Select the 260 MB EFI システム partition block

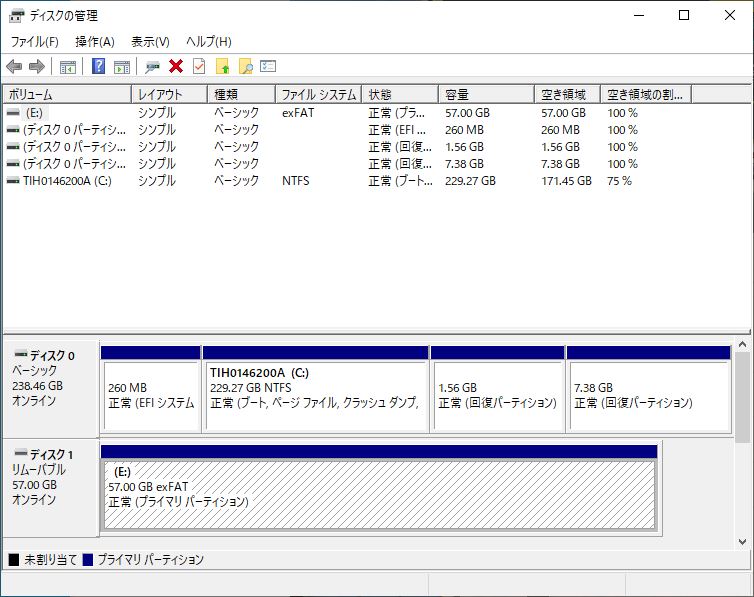[151, 389]
